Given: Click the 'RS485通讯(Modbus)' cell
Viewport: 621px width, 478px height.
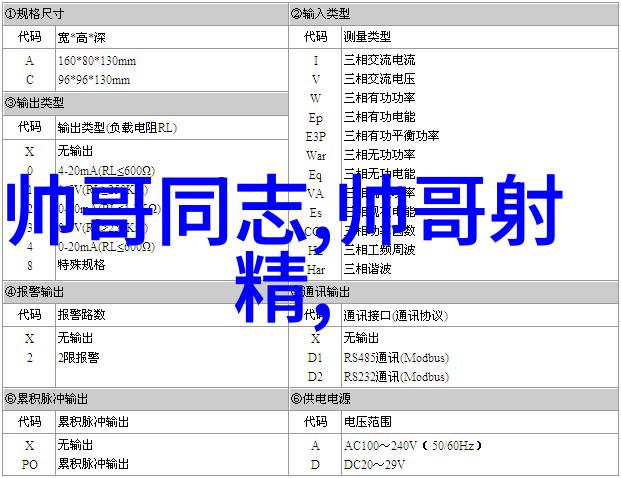Looking at the screenshot, I should click(396, 358).
